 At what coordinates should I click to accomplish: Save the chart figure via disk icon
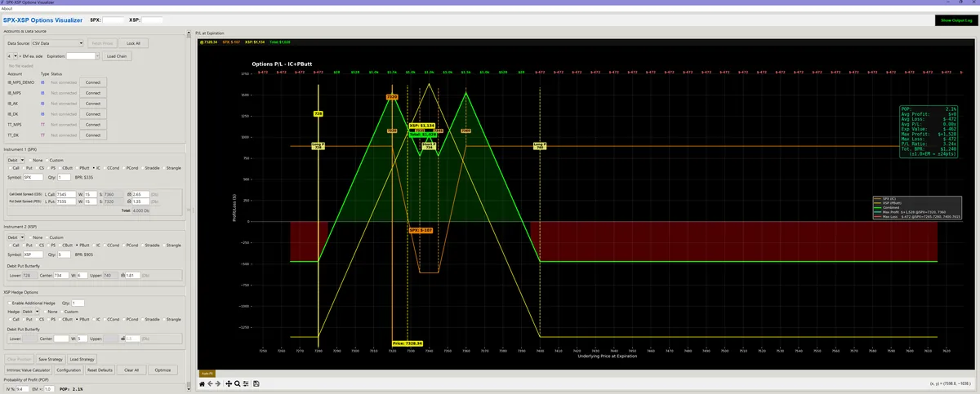[256, 383]
